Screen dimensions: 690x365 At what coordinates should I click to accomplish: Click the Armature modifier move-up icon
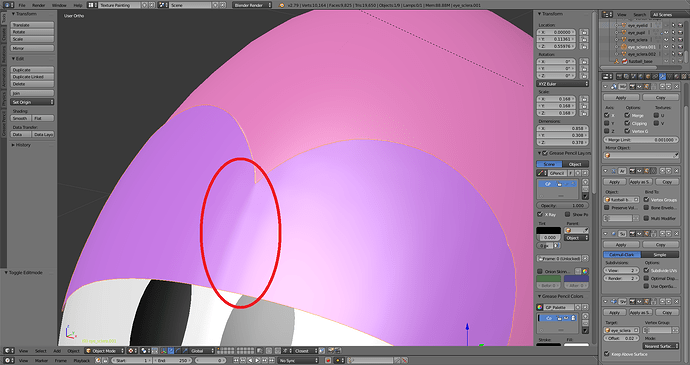point(662,171)
